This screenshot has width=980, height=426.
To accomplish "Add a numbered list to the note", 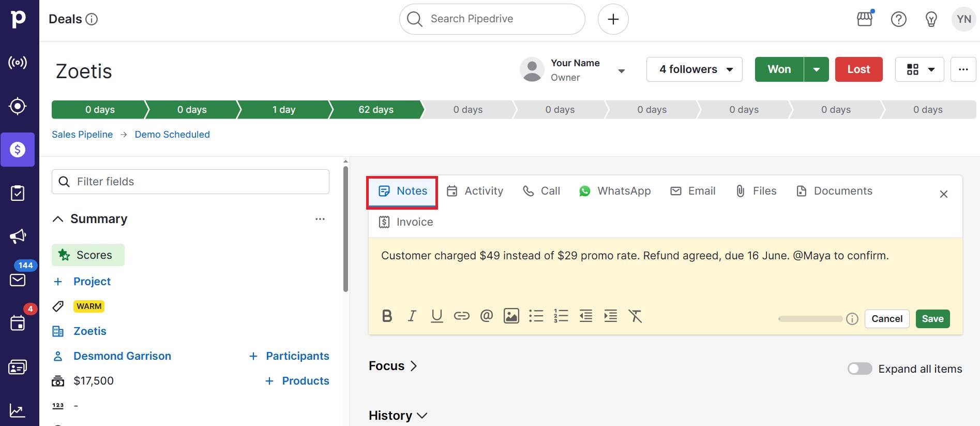I will (561, 316).
